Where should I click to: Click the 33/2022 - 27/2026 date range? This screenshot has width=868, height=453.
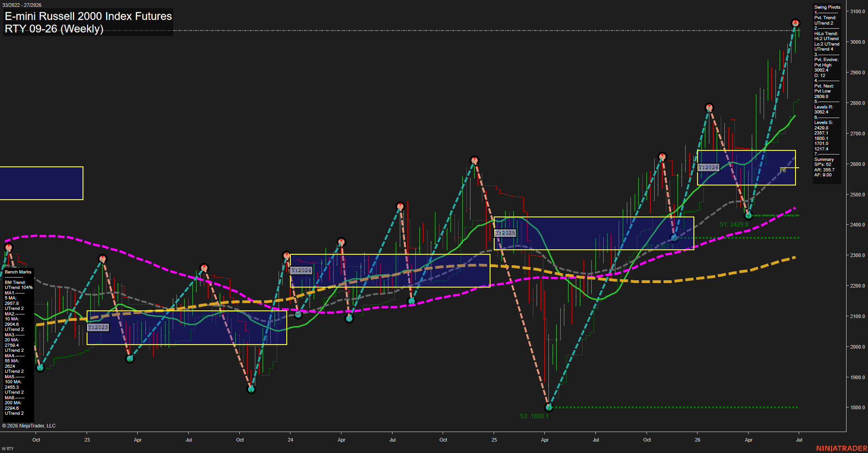click(22, 5)
